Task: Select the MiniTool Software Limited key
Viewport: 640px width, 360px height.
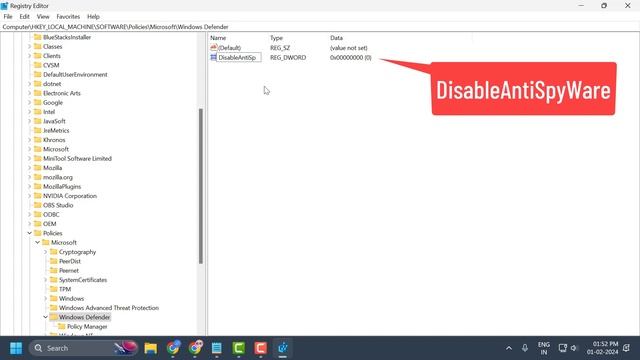Action: pyautogui.click(x=77, y=158)
